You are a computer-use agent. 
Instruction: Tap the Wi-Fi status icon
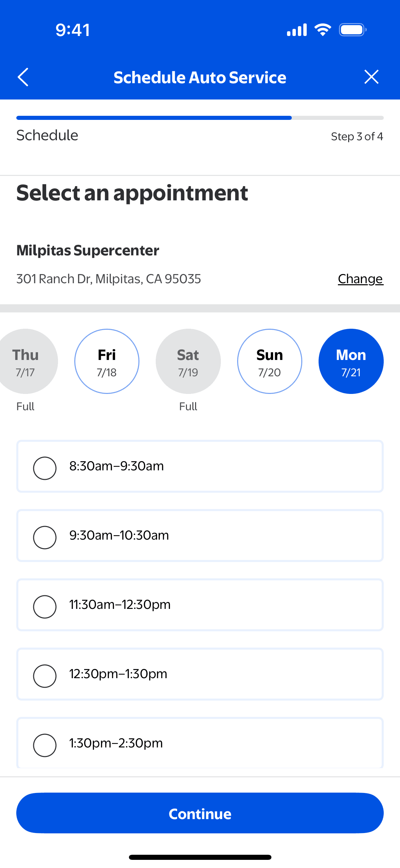pyautogui.click(x=323, y=30)
